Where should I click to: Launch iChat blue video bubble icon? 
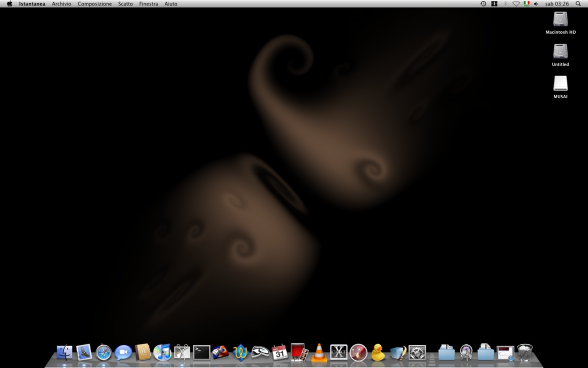pos(123,352)
